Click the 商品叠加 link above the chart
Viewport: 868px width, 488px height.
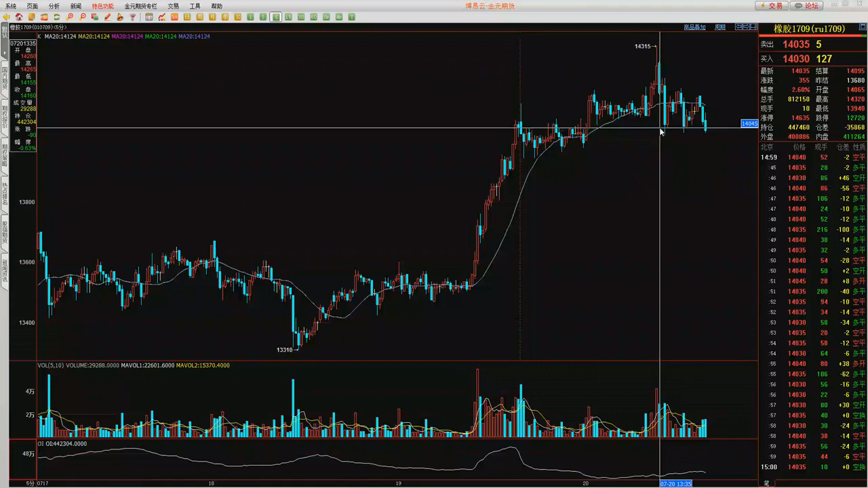(x=694, y=27)
